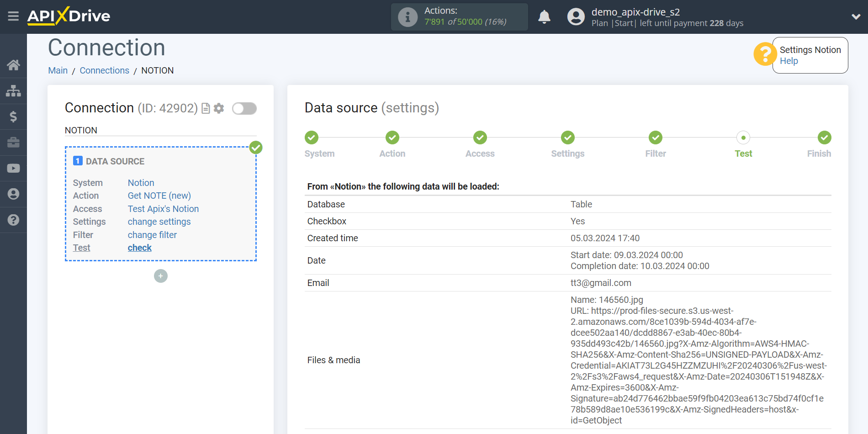
Task: Add a new block with plus button
Action: click(161, 276)
